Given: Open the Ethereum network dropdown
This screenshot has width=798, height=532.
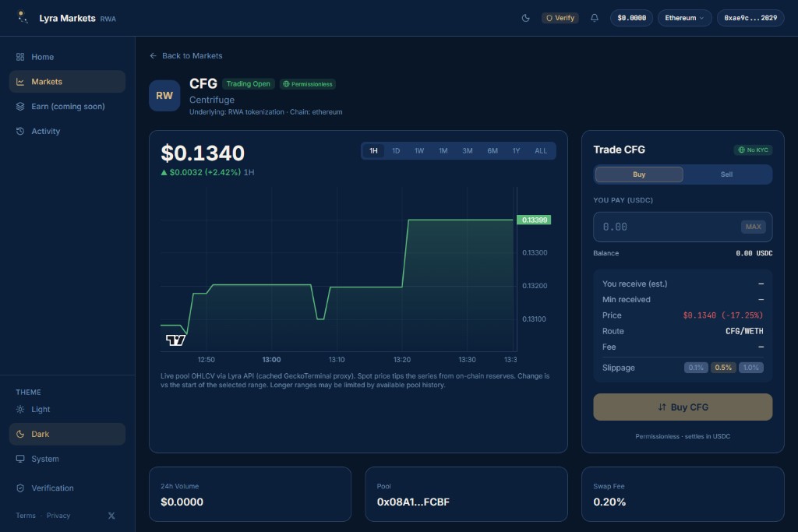Looking at the screenshot, I should (684, 18).
